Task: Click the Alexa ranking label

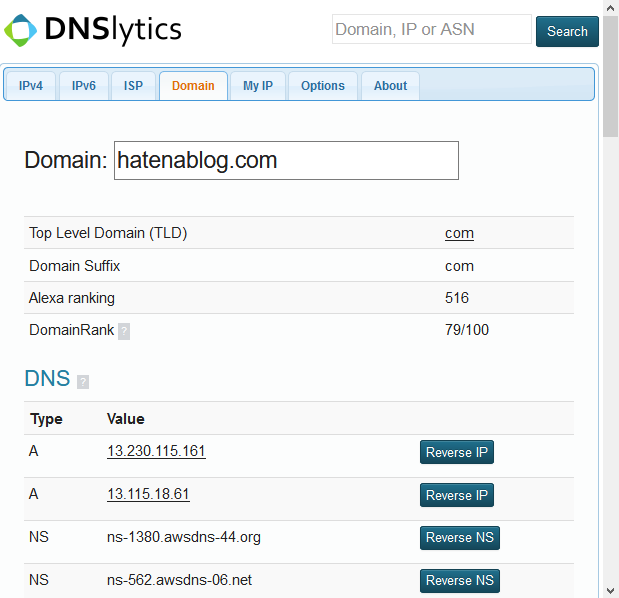Action: [x=72, y=298]
